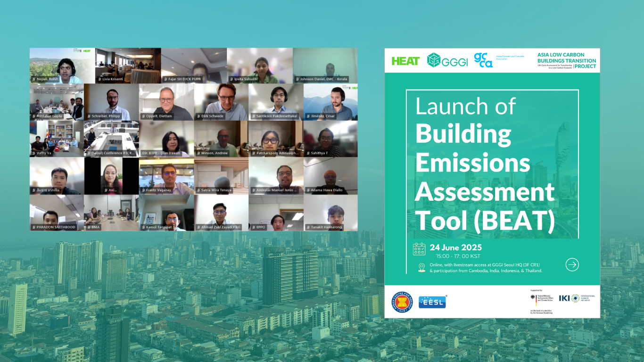
Task: Click muted mic icon beside Tanakit Hannarong
Action: (307, 227)
